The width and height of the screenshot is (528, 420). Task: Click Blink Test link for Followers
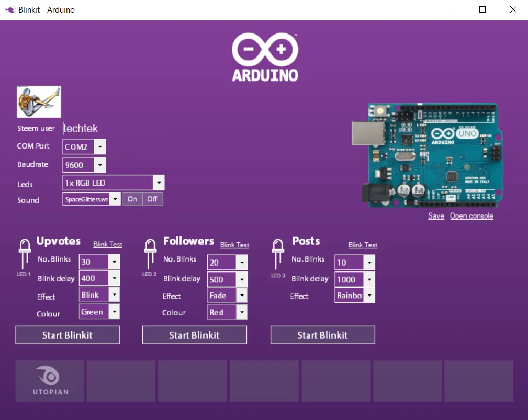(x=235, y=245)
